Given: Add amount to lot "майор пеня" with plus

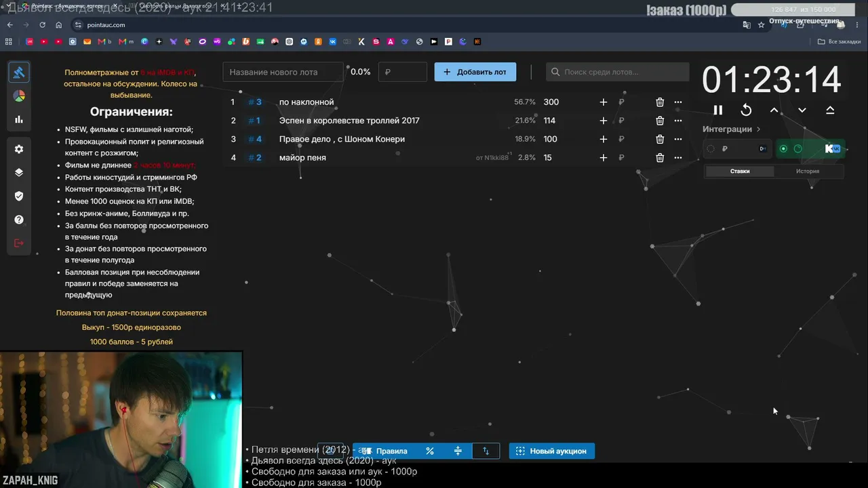Looking at the screenshot, I should point(604,158).
